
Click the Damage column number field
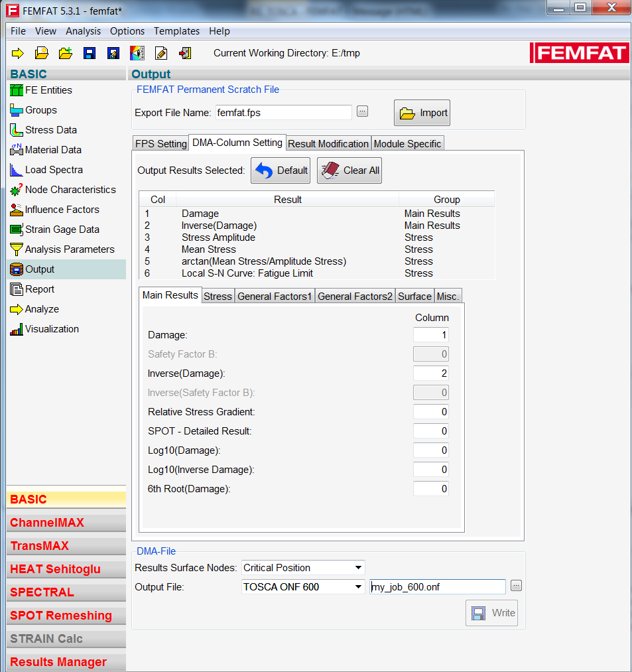(431, 335)
